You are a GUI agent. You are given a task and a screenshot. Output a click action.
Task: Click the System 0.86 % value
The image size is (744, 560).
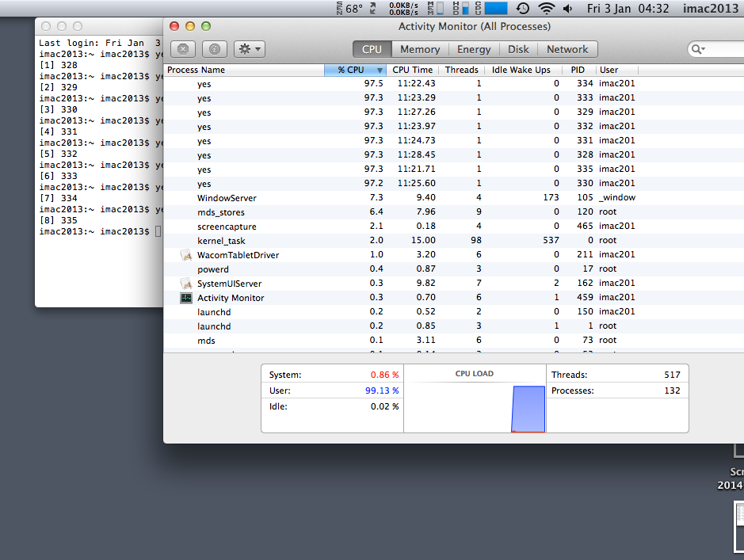click(x=384, y=375)
